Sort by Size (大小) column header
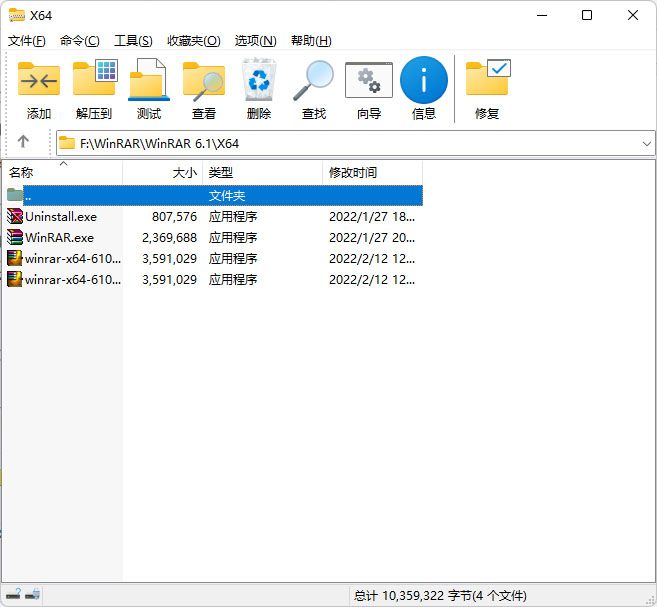Viewport: 657px width, 607px height. click(x=163, y=172)
